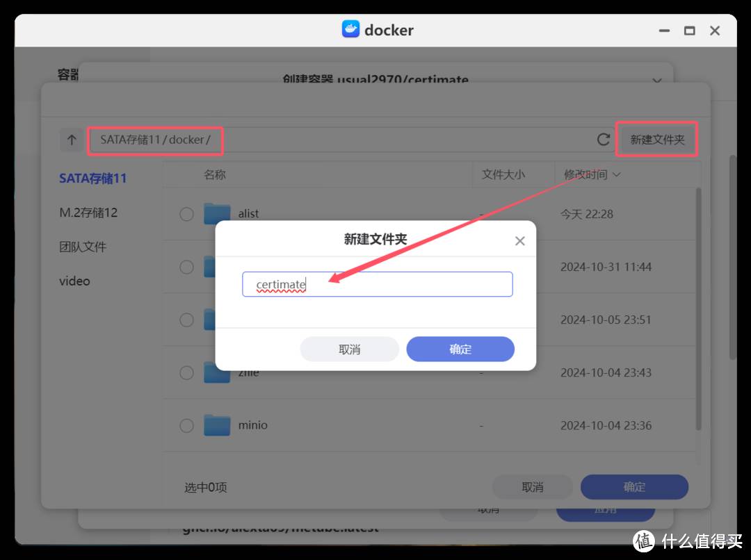Click the 名称 column header
Image resolution: width=751 pixels, height=560 pixels.
pyautogui.click(x=215, y=174)
